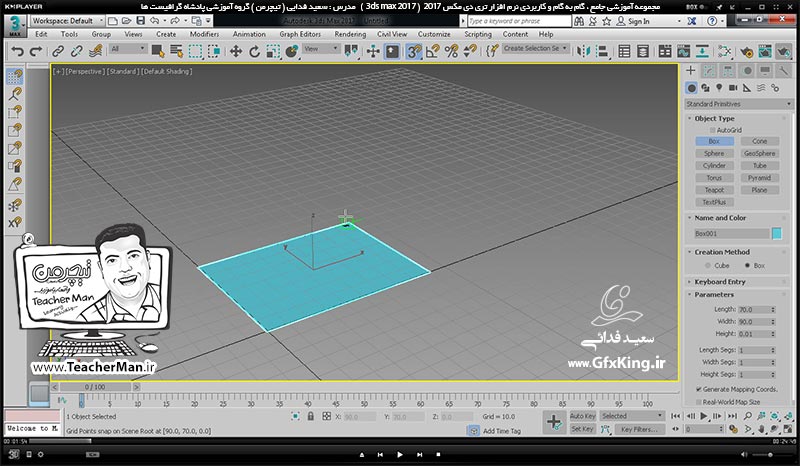
Task: Open the Key Filters dialog
Action: 639,429
